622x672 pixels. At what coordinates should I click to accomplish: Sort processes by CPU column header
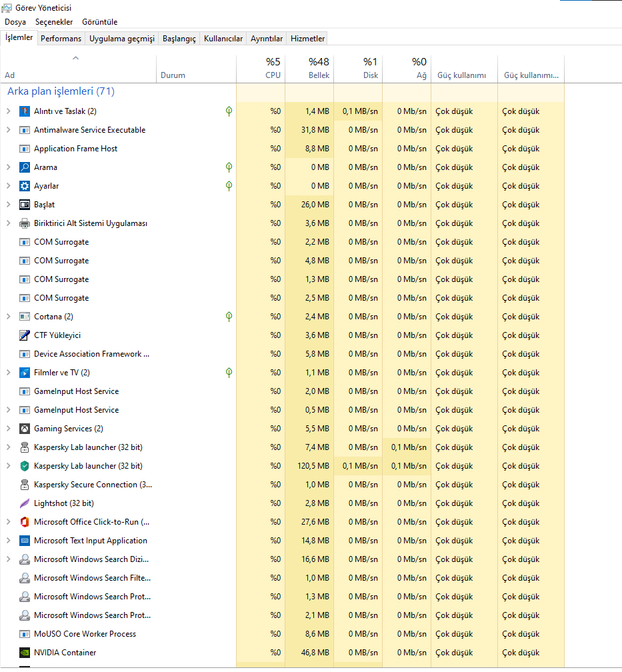(x=261, y=69)
